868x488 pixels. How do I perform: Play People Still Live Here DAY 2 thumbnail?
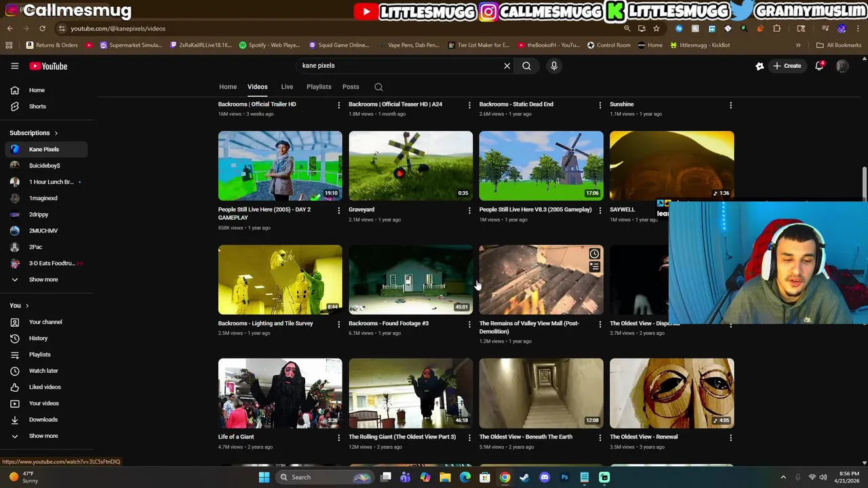click(280, 165)
